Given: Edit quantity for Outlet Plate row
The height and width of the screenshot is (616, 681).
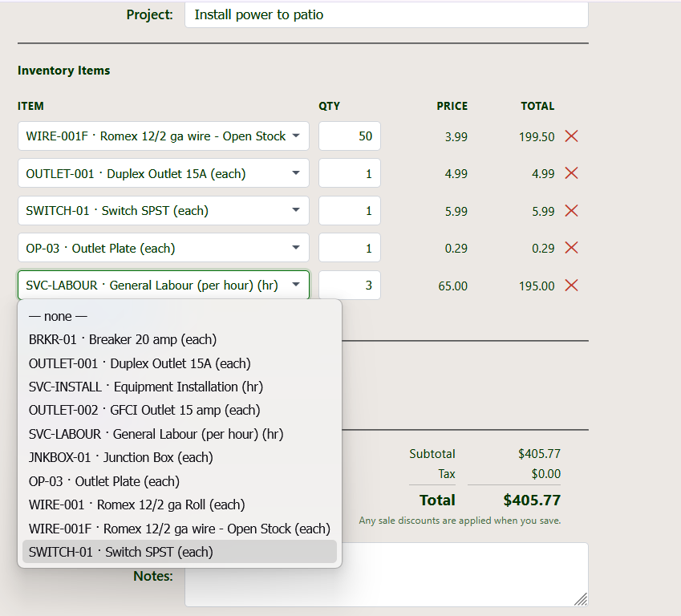Looking at the screenshot, I should point(350,248).
